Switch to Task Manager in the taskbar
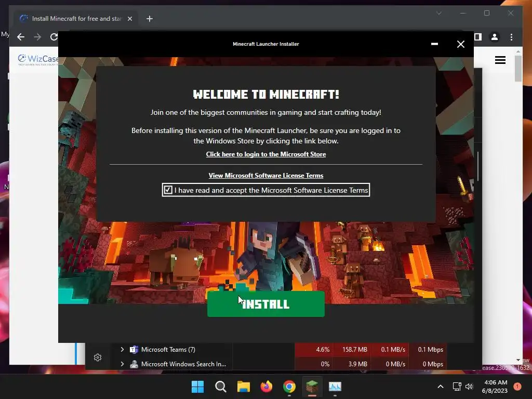Screen dimensions: 532x399 tap(335, 387)
